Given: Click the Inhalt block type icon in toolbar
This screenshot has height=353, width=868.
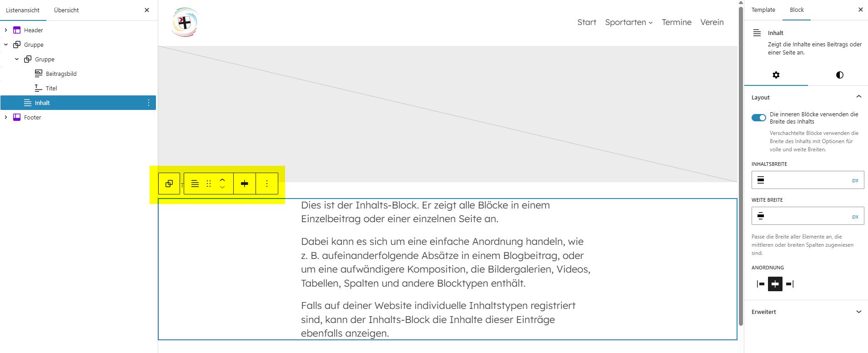Looking at the screenshot, I should pos(195,184).
